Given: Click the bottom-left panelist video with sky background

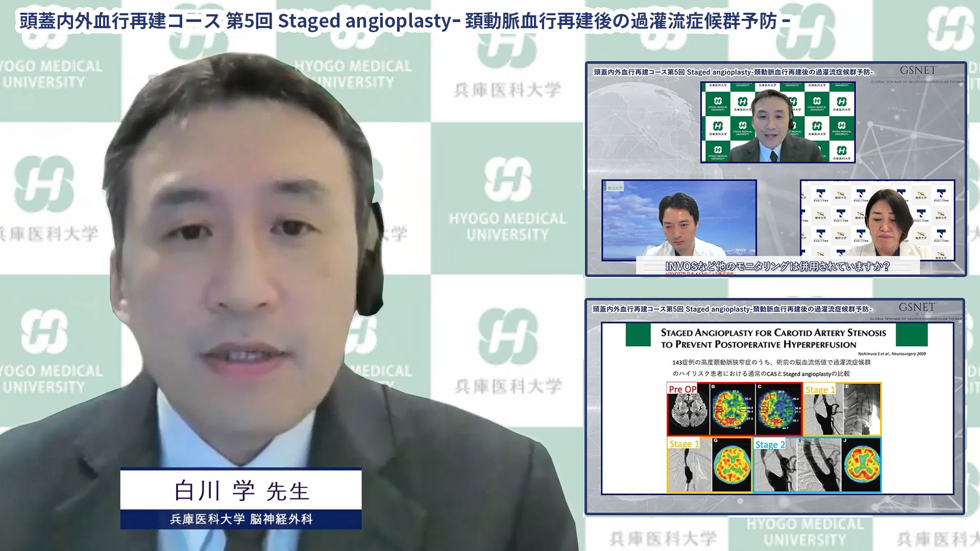Looking at the screenshot, I should 679,220.
